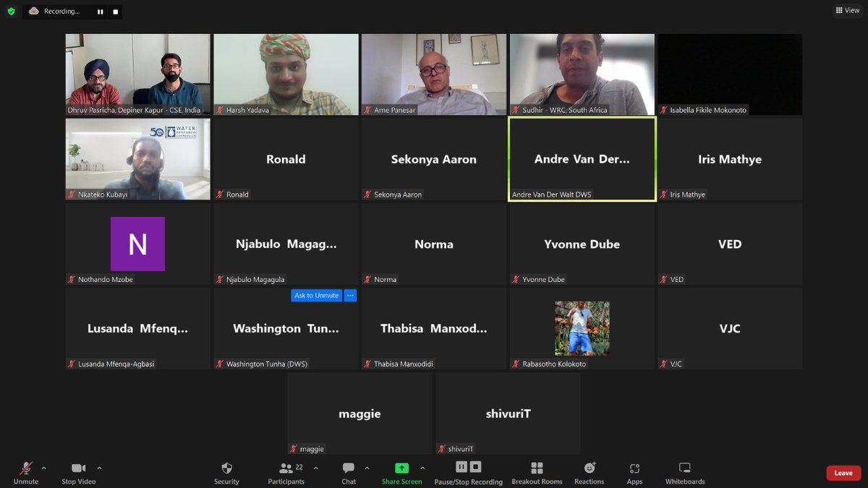The image size is (868, 488).
Task: Click large 'maggie' name text
Action: click(359, 414)
